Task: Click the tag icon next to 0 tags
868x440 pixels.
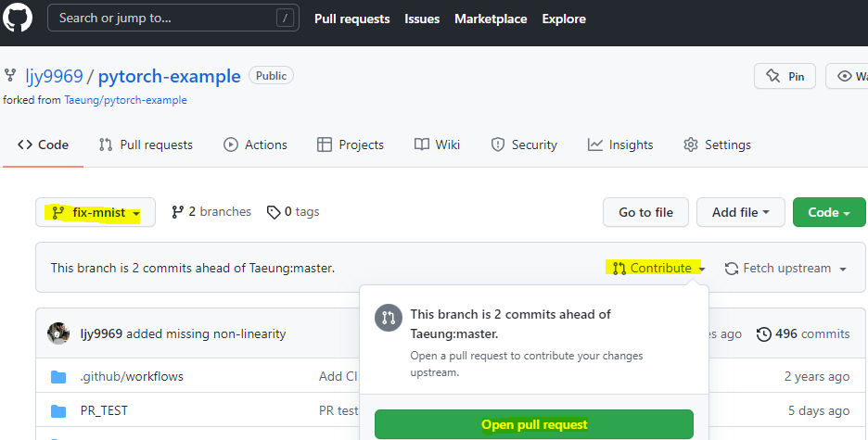Action: (x=274, y=212)
